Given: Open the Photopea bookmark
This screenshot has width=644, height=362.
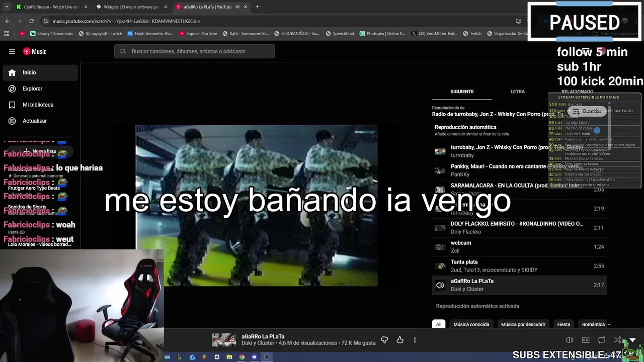Looking at the screenshot, I should point(382,34).
